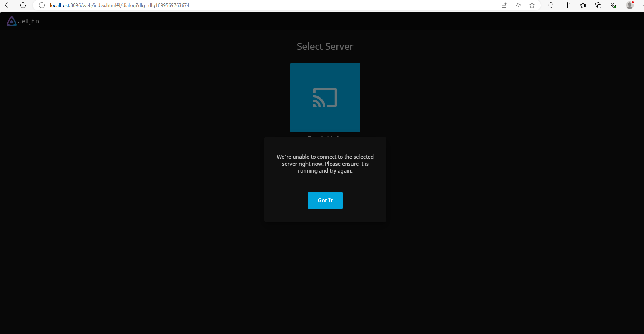Click the install app icon in address bar

[504, 5]
